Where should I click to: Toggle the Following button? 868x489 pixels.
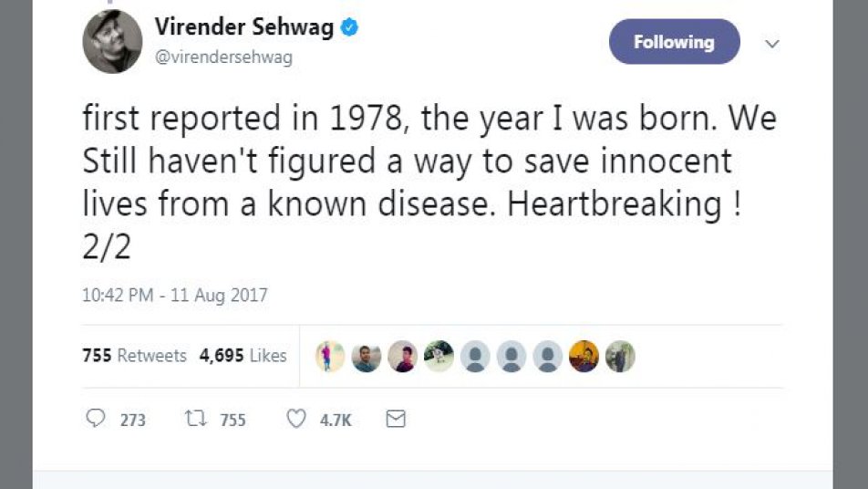coord(674,42)
